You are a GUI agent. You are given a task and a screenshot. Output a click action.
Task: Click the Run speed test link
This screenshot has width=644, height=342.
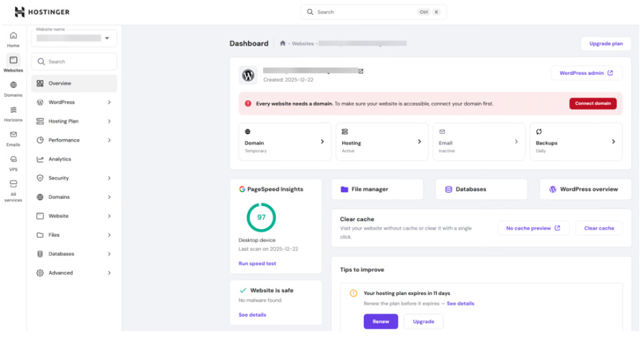257,263
